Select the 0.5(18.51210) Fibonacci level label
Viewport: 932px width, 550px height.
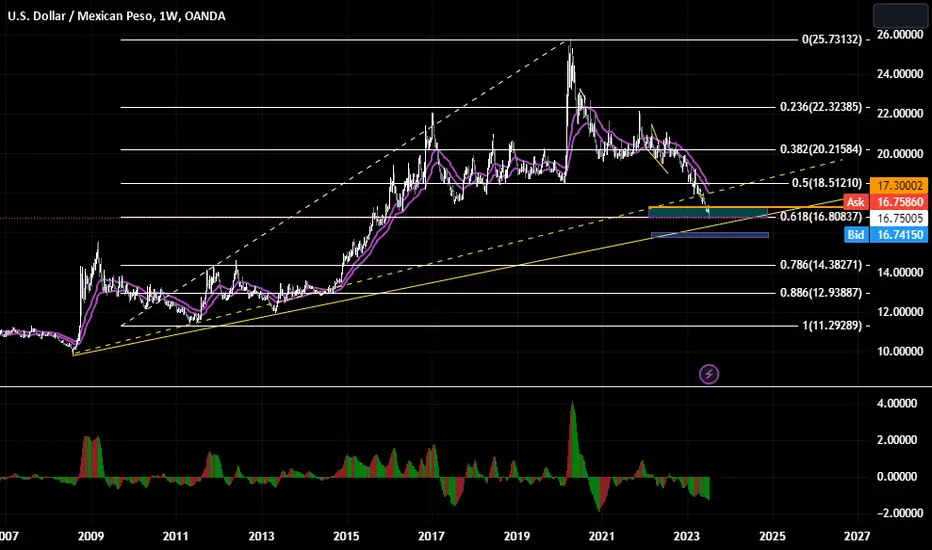[827, 183]
